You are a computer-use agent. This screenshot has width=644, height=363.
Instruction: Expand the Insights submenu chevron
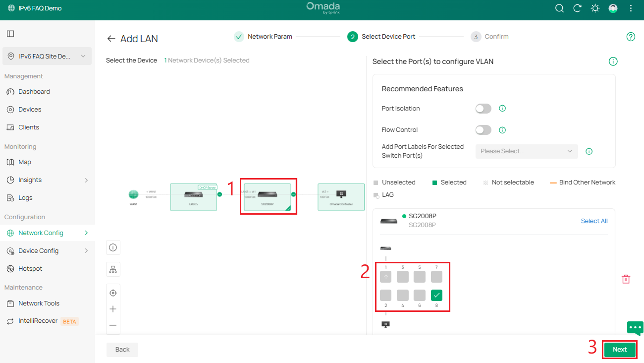tap(86, 180)
